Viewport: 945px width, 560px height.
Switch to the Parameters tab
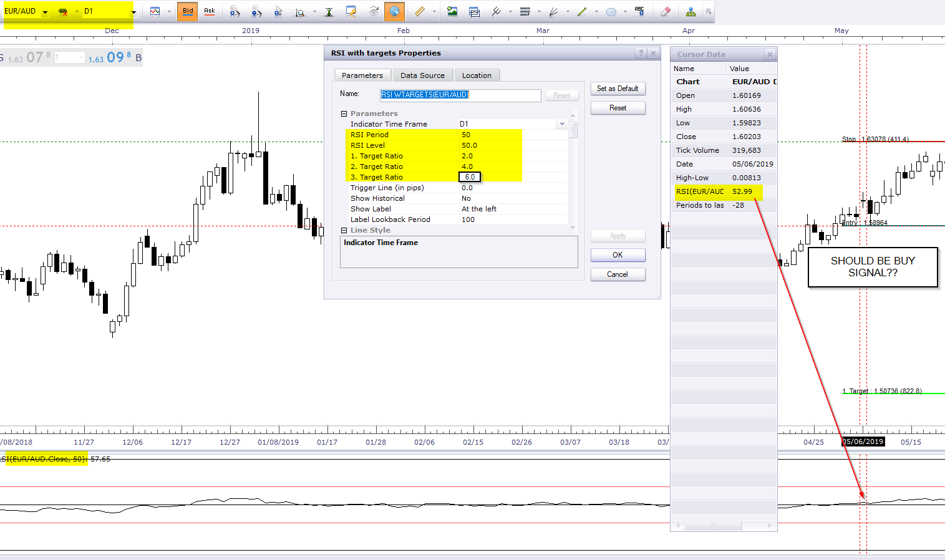tap(362, 75)
